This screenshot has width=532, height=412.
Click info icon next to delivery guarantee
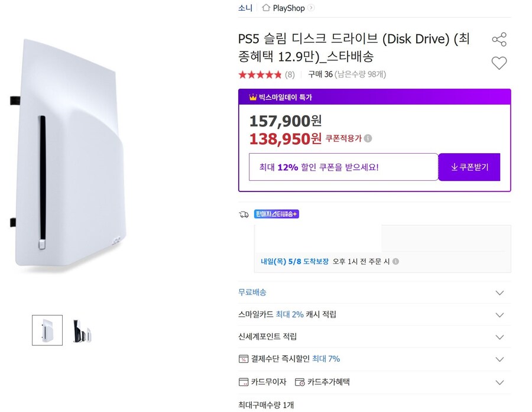click(x=395, y=261)
